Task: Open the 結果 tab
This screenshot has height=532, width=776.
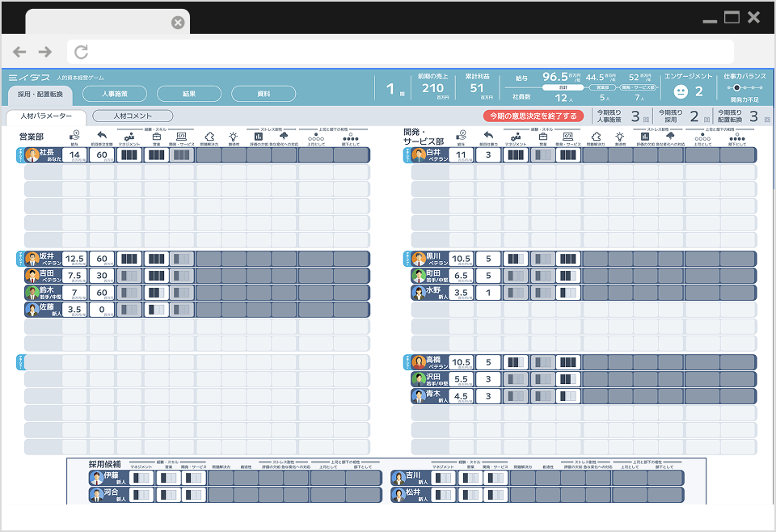Action: tap(188, 94)
